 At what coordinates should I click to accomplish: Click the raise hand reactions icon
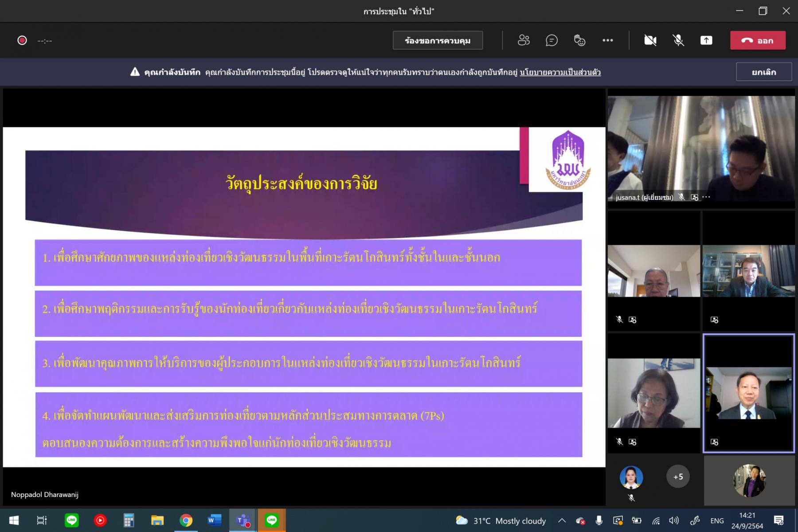pos(579,40)
